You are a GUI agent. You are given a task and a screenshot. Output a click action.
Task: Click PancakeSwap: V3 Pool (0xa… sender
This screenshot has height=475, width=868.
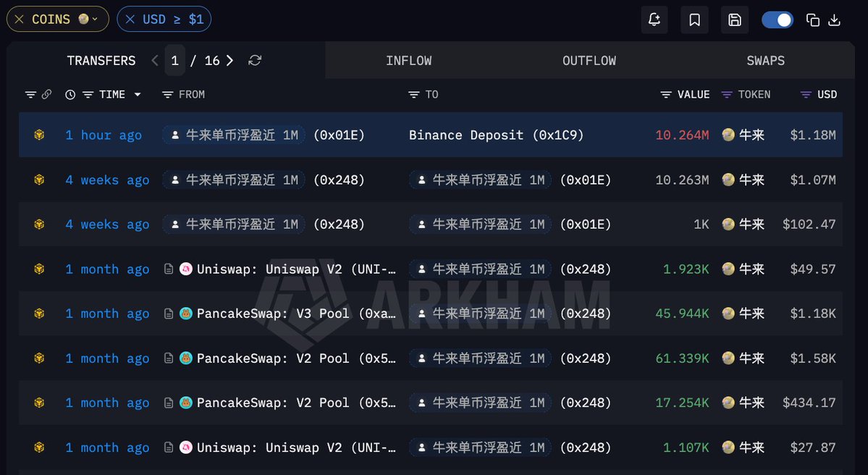pyautogui.click(x=296, y=314)
